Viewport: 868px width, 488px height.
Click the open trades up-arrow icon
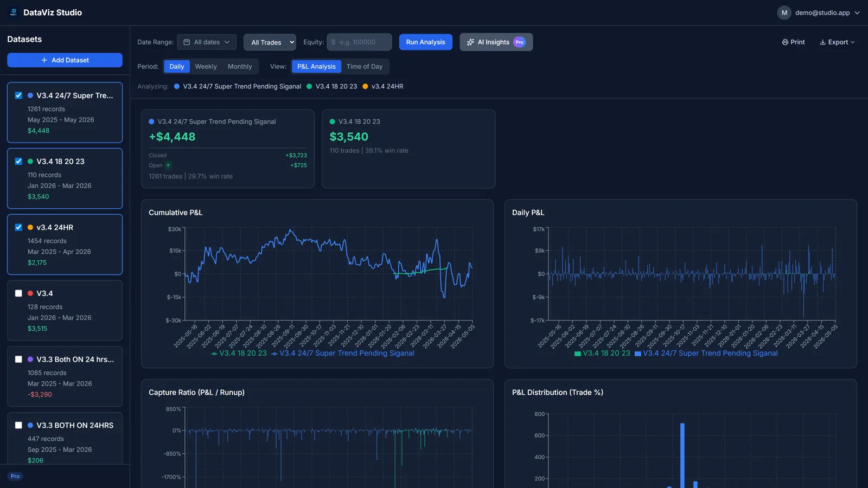(x=168, y=165)
